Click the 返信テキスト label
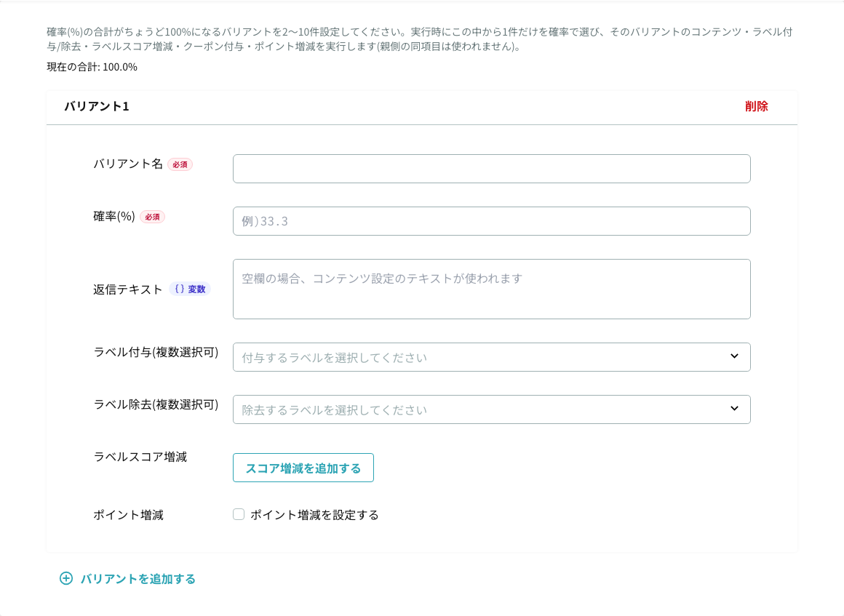The image size is (844, 616). (x=127, y=289)
